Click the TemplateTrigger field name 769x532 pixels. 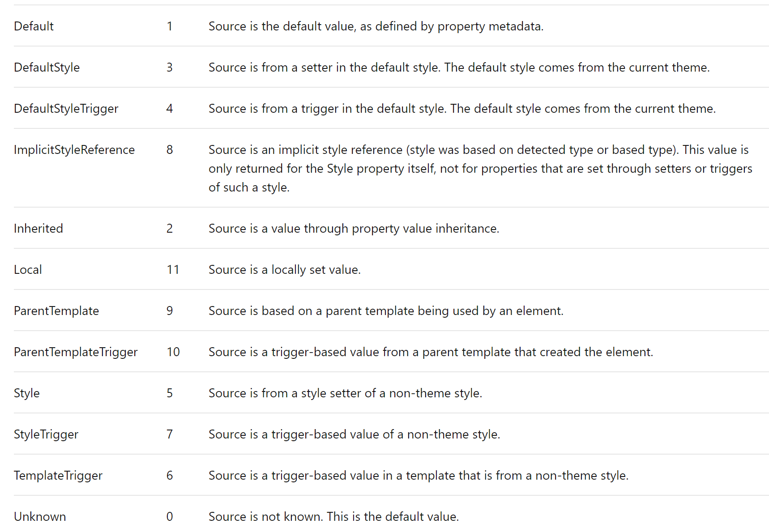pos(58,476)
